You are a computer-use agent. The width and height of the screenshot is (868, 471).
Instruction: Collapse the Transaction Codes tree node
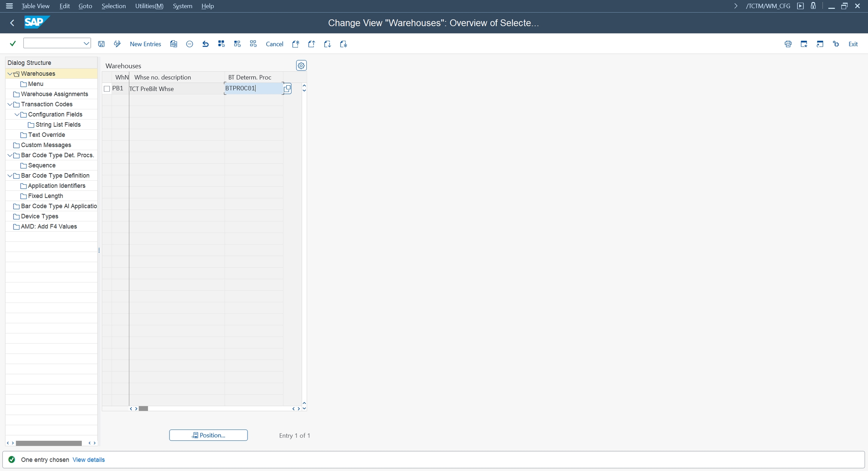(10, 104)
